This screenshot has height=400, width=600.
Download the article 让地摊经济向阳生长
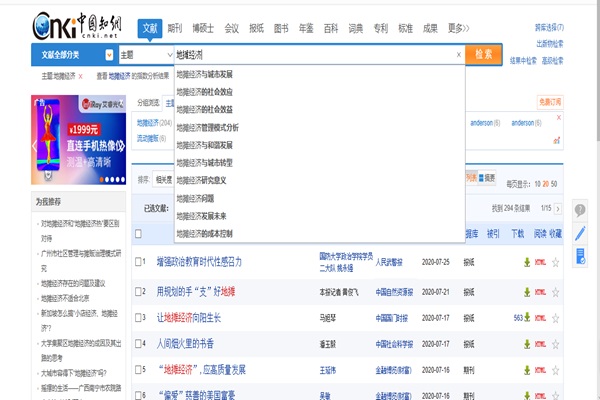[x=527, y=318]
